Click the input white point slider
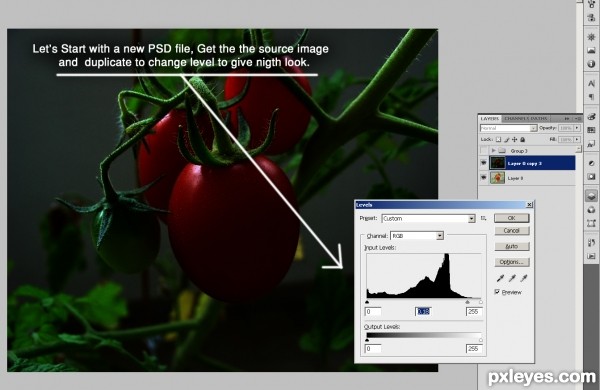600x390 pixels. click(481, 302)
